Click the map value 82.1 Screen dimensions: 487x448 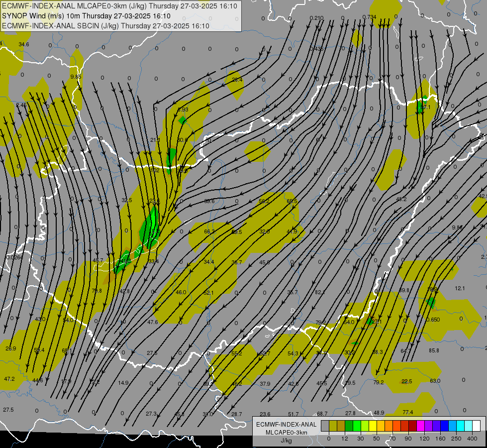[x=320, y=292]
